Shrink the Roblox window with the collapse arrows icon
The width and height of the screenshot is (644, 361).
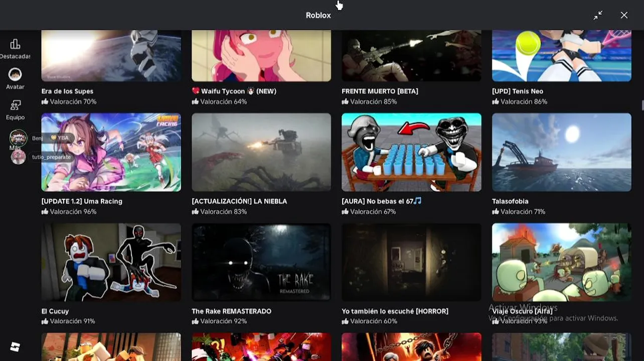tap(598, 16)
